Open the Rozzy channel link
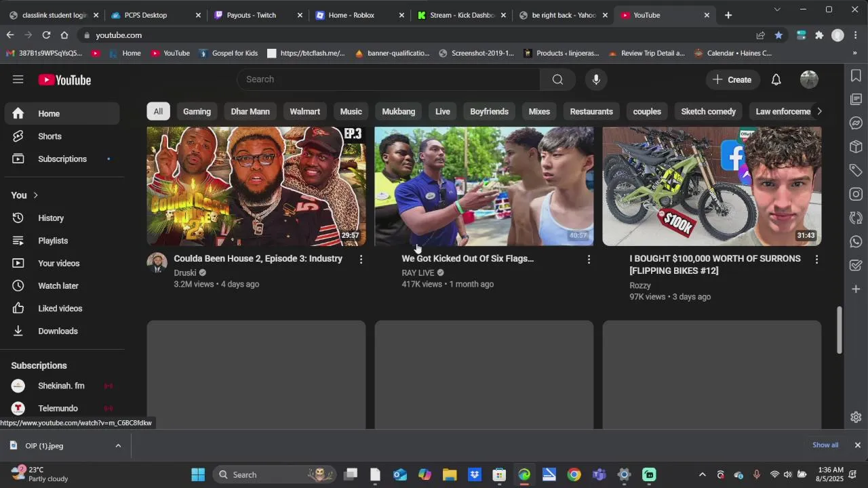This screenshot has width=868, height=488. tap(640, 285)
